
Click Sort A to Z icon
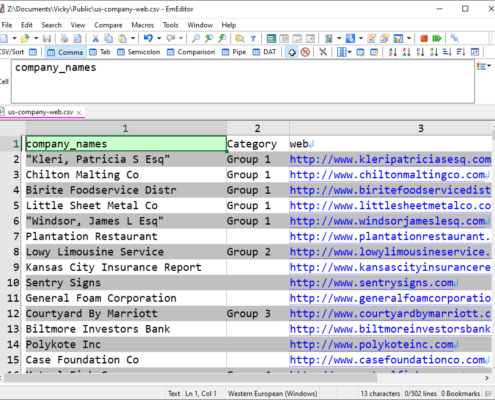click(x=393, y=52)
